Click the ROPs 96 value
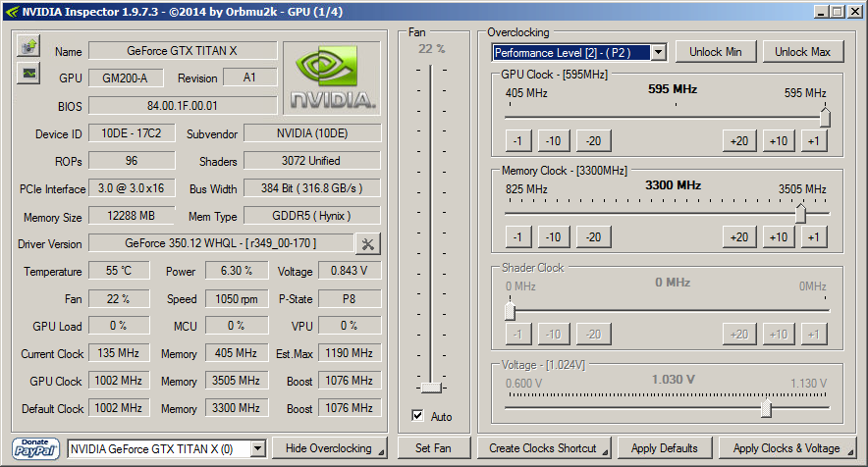 132,161
